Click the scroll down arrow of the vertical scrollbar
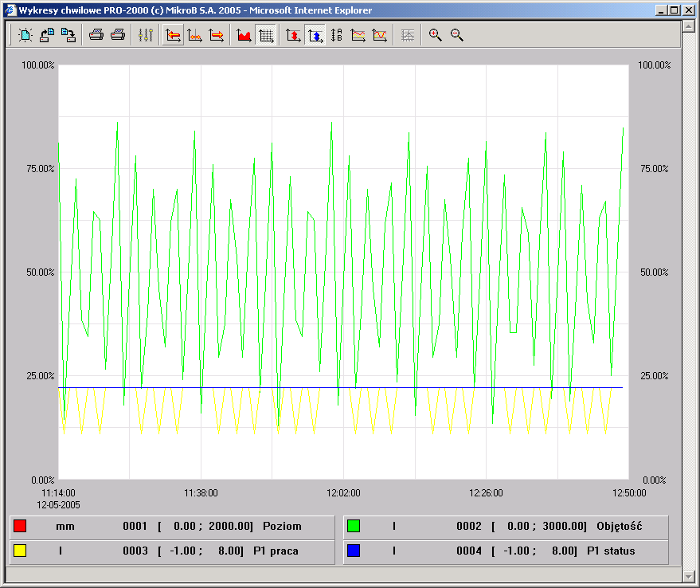The image size is (700, 588). coord(688,576)
